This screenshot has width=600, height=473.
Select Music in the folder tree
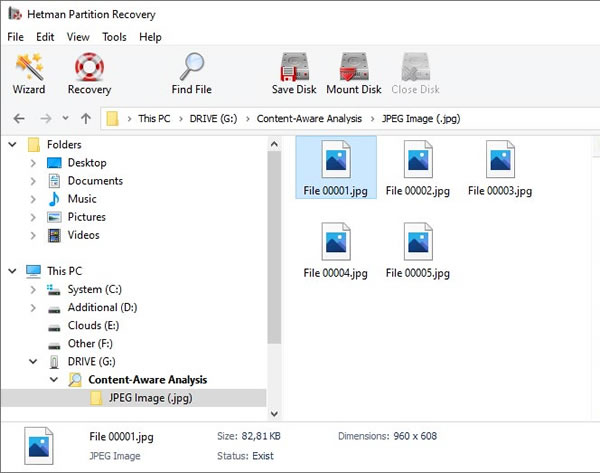[82, 199]
